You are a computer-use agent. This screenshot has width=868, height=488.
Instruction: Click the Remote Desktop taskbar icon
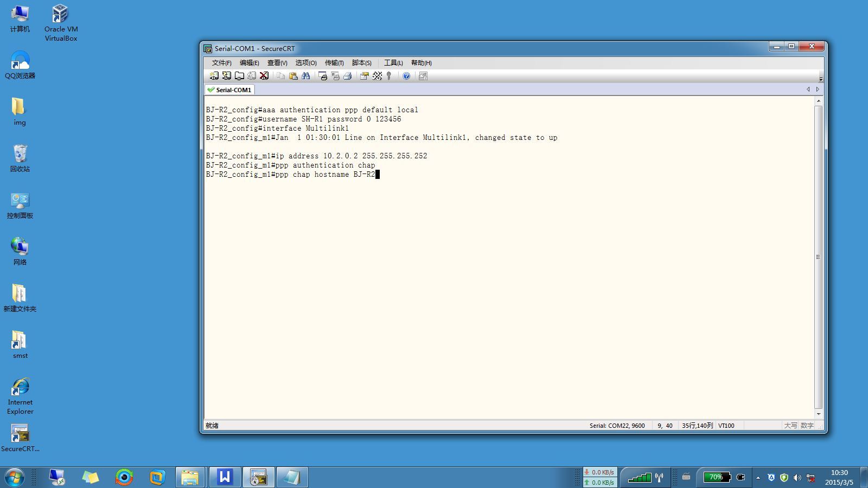coord(56,477)
